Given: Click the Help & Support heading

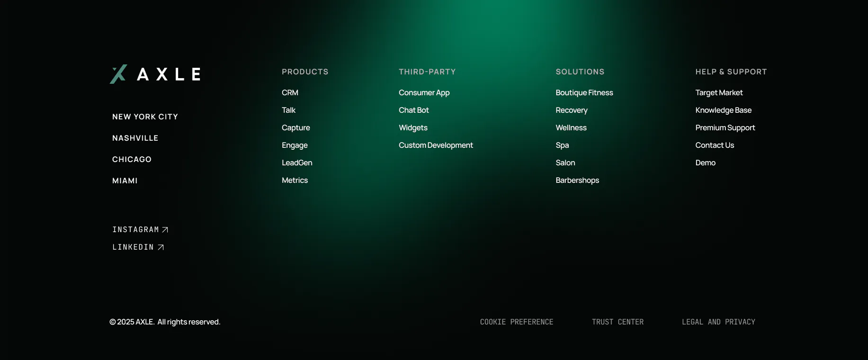Looking at the screenshot, I should click(x=731, y=72).
